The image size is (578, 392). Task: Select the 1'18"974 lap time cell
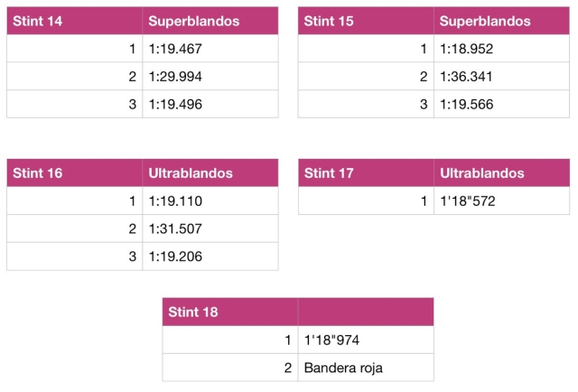tap(366, 340)
